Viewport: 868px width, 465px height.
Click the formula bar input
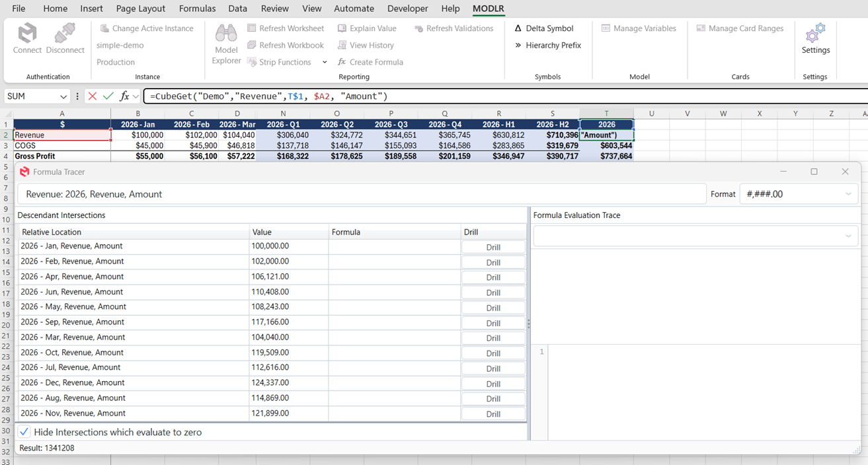pos(505,96)
